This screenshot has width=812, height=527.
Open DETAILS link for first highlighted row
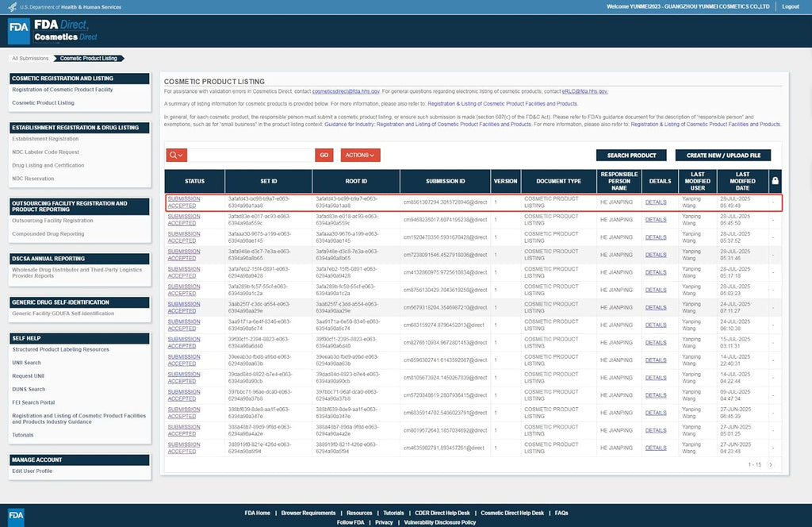pos(656,202)
